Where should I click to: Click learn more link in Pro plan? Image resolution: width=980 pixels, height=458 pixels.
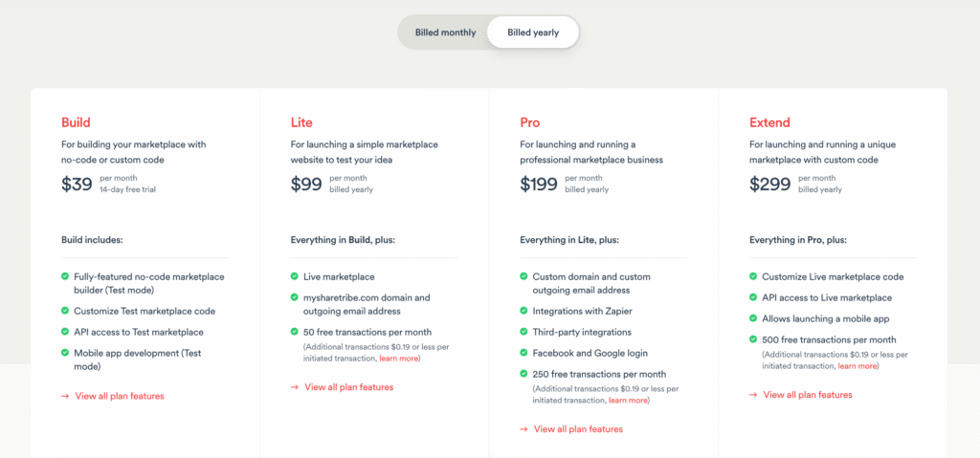[628, 401]
